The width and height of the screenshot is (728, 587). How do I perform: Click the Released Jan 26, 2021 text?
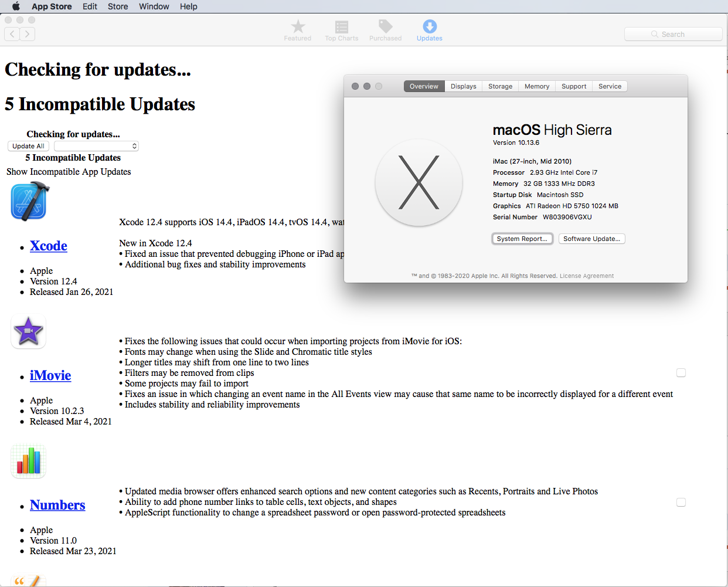click(72, 292)
